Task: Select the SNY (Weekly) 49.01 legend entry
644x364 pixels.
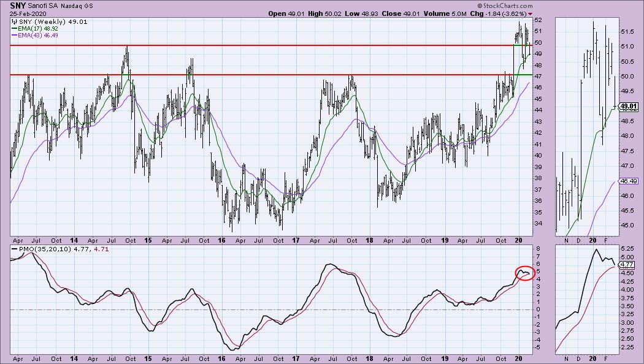Action: tap(53, 21)
